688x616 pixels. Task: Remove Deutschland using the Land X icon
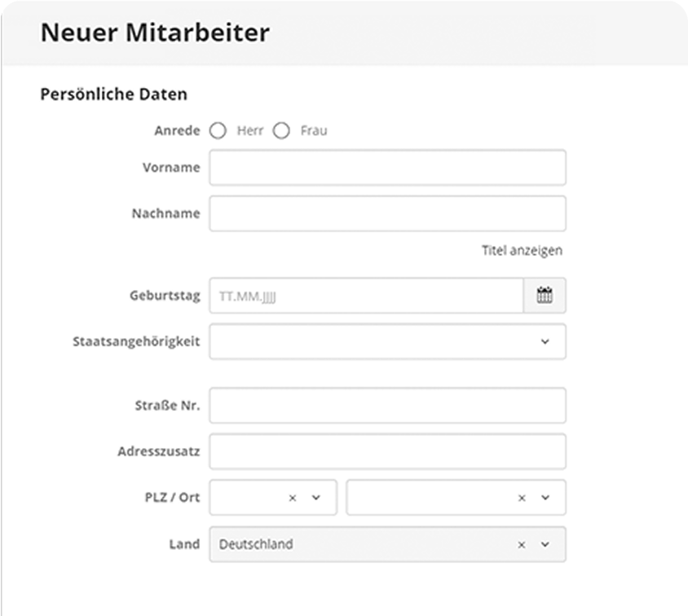click(x=523, y=544)
